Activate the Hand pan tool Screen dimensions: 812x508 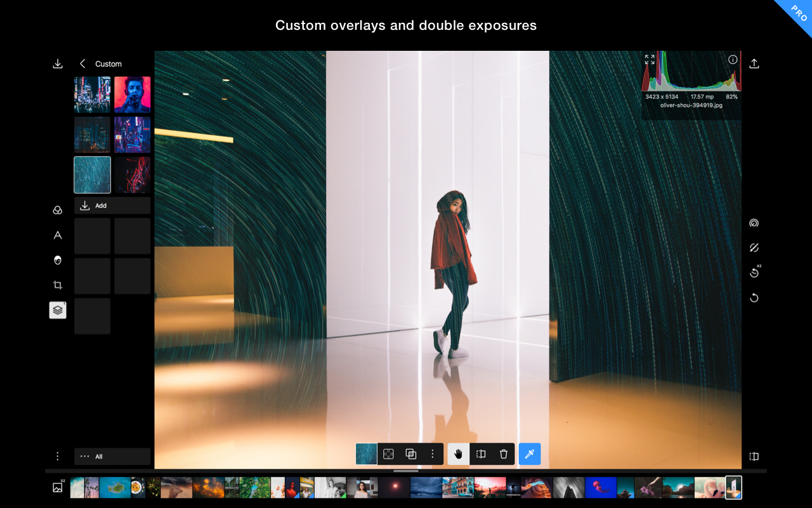pyautogui.click(x=458, y=453)
